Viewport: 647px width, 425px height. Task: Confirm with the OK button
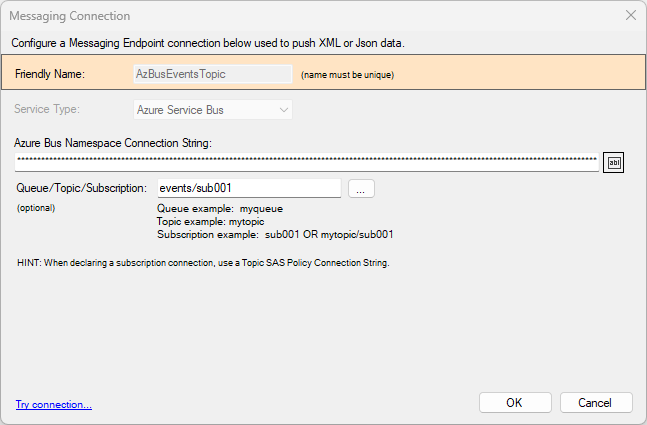coord(515,402)
